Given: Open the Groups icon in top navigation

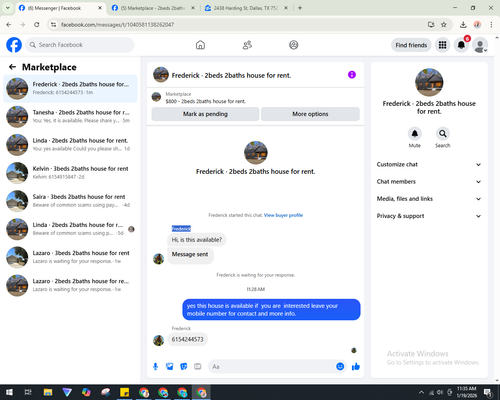Looking at the screenshot, I should pos(294,45).
